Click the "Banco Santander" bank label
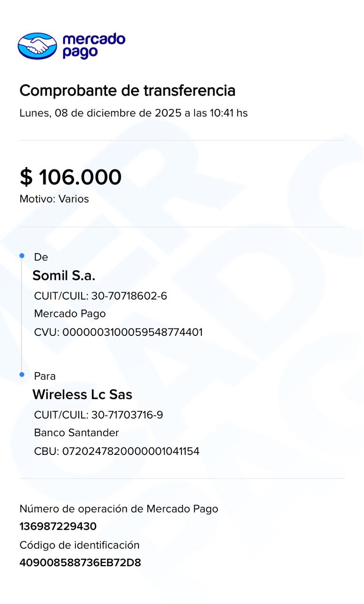 coord(76,433)
